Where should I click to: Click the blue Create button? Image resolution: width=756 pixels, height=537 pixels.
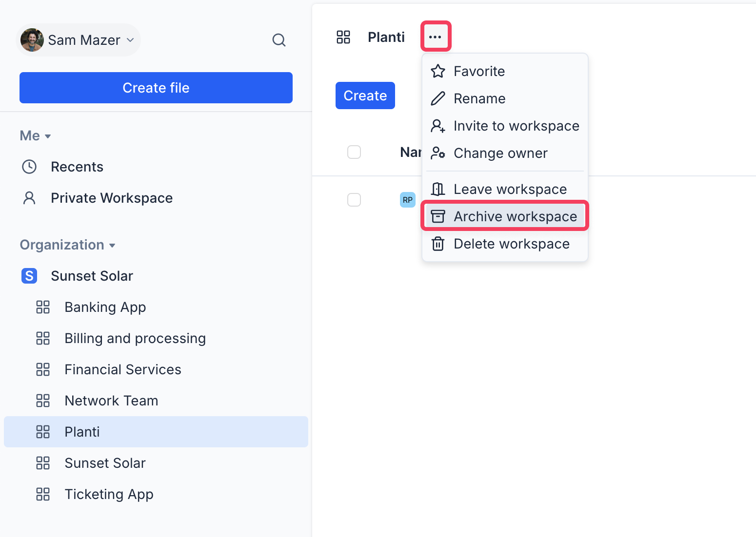tap(365, 96)
